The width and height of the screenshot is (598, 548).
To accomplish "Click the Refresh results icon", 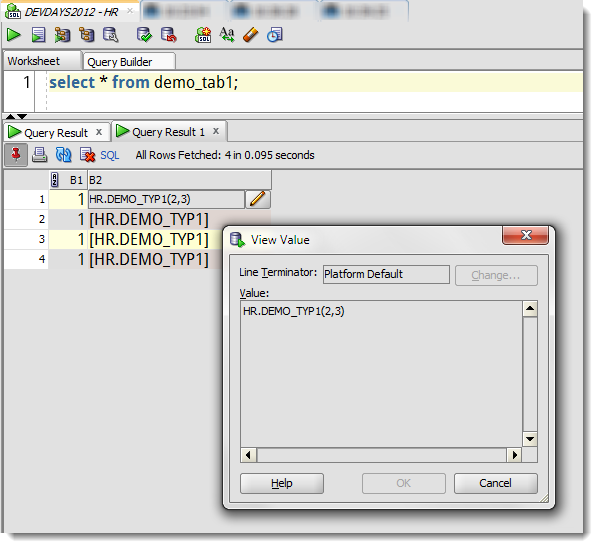I will [x=63, y=155].
